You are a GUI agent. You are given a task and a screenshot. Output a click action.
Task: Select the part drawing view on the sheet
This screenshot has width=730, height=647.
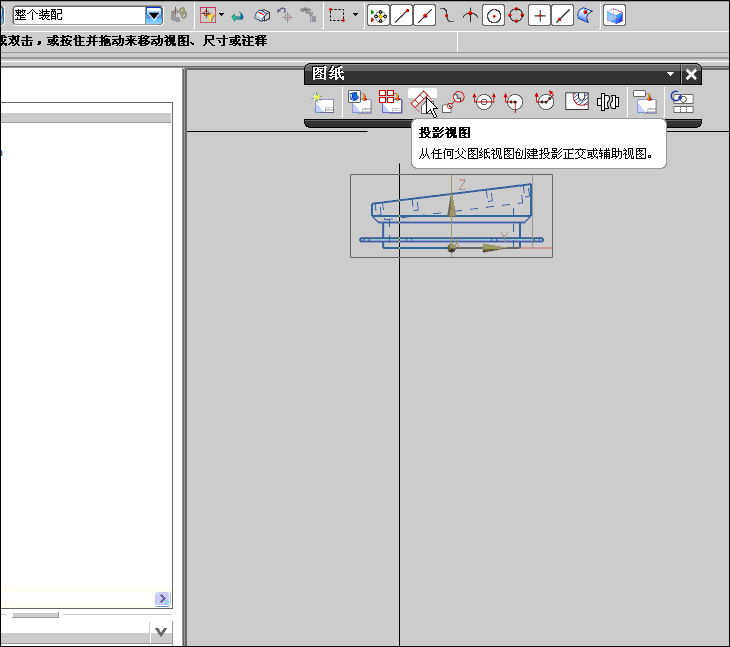point(451,216)
